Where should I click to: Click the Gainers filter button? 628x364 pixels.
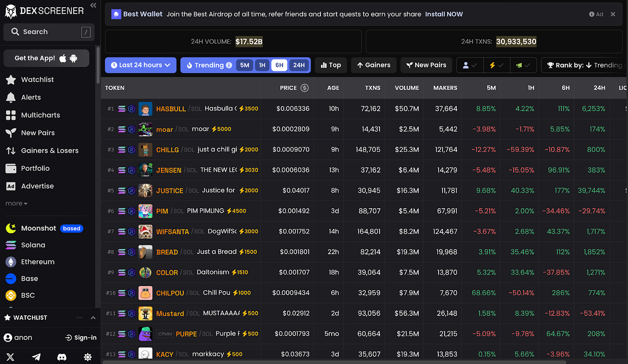(374, 65)
